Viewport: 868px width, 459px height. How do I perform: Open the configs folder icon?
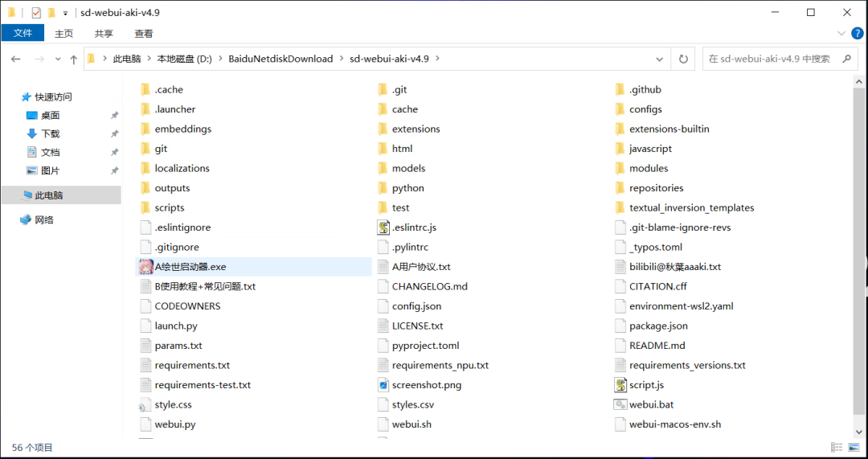coord(620,109)
